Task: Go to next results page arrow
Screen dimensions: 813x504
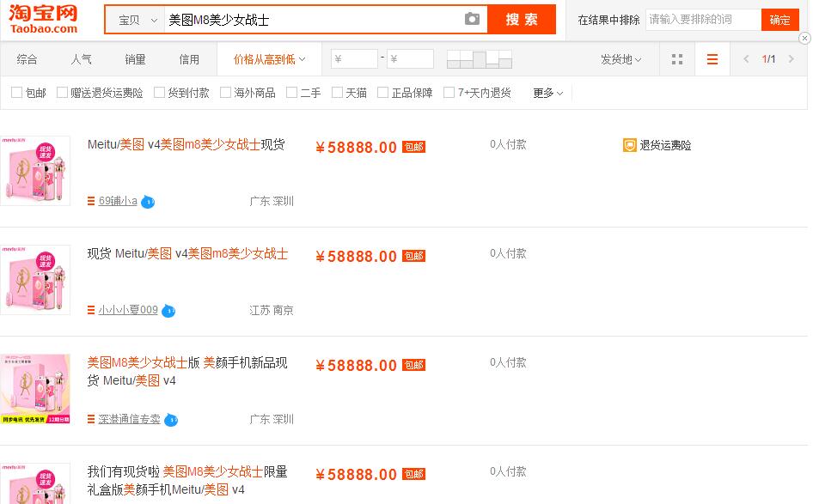Action: (x=792, y=59)
